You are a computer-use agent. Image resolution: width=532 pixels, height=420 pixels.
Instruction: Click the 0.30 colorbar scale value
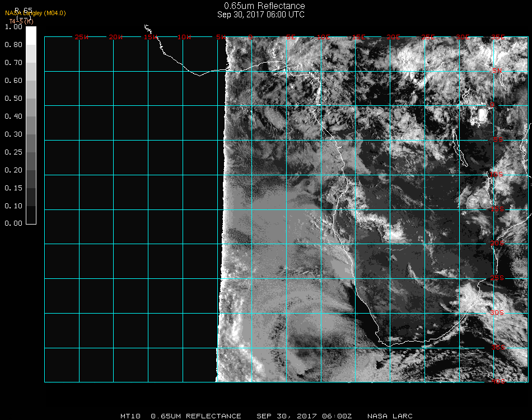point(13,134)
